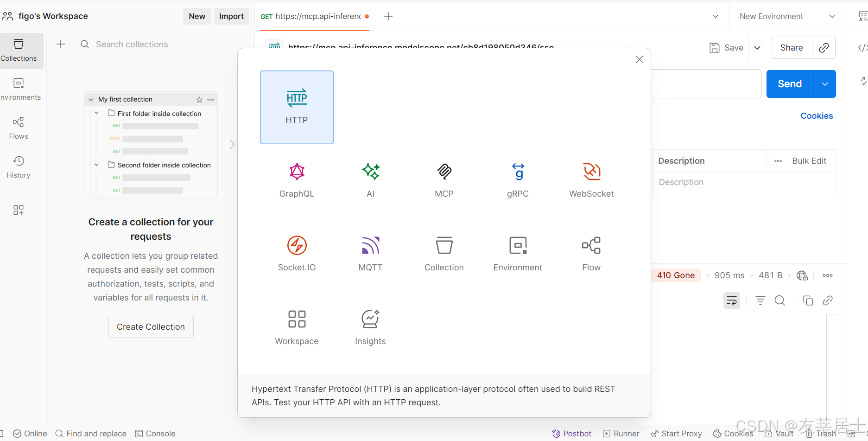868x441 pixels.
Task: Expand the open tabs dropdown chevron
Action: [716, 16]
